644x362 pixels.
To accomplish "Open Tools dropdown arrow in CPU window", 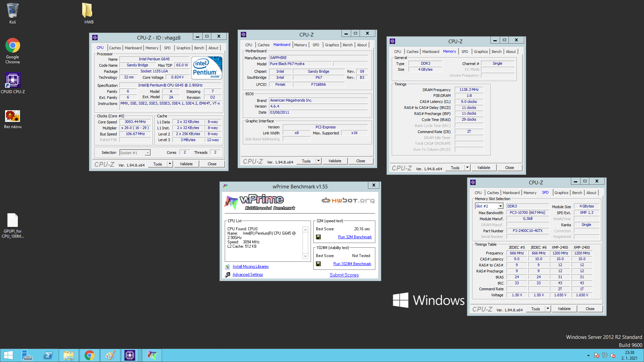I will (170, 164).
